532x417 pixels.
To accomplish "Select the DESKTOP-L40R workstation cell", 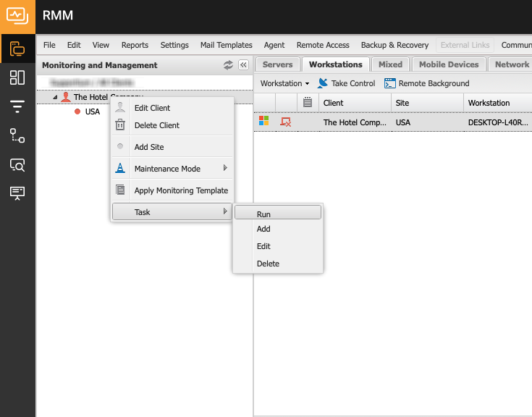I will 498,122.
